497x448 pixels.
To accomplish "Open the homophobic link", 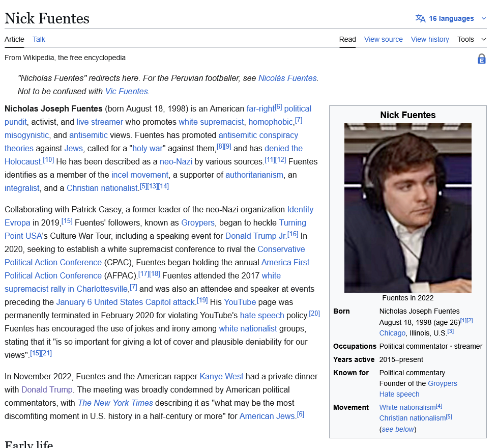I will pos(271,122).
